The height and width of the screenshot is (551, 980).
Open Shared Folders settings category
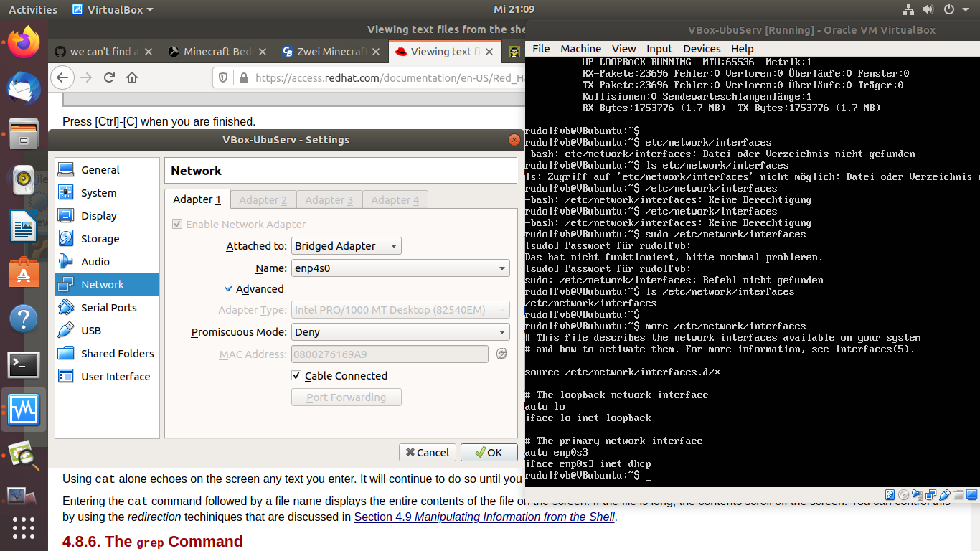[x=107, y=354]
